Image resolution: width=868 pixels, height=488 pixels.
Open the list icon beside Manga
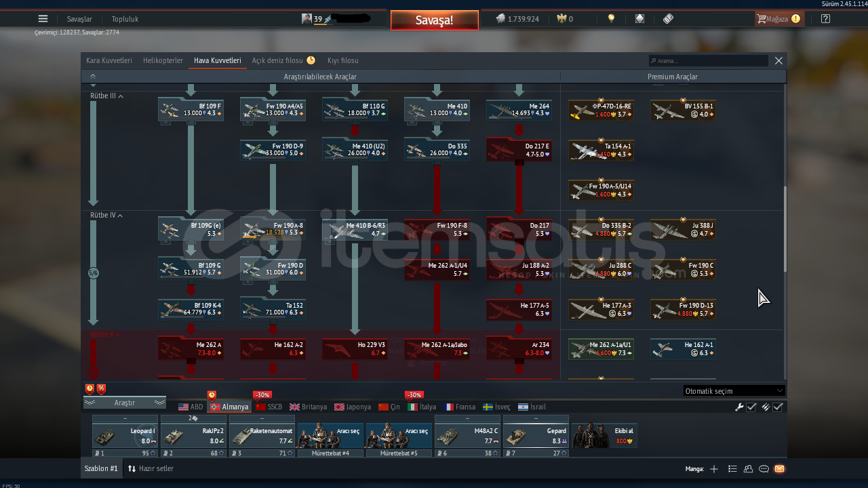[x=732, y=468]
